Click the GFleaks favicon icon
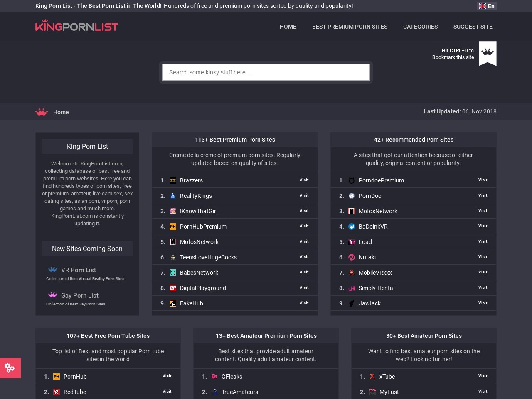 click(x=214, y=377)
